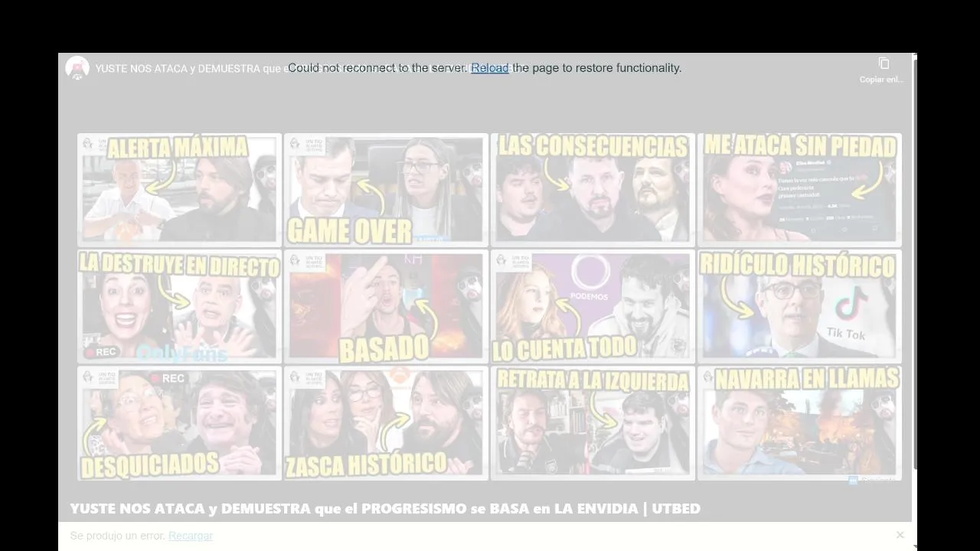Open the RETRATA A LA IZQUIERDA thumbnail
Screen dimensions: 980x551
pyautogui.click(x=593, y=423)
